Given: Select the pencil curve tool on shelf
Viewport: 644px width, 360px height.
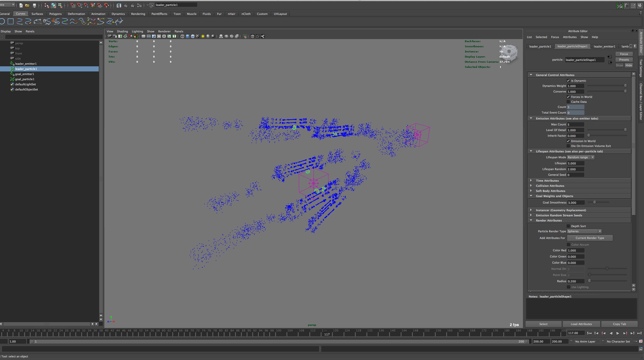Looking at the screenshot, I should point(28,22).
